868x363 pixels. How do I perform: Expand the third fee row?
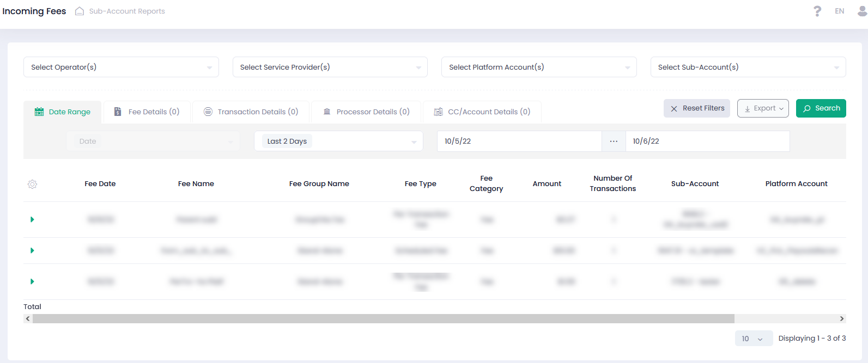[x=32, y=281]
